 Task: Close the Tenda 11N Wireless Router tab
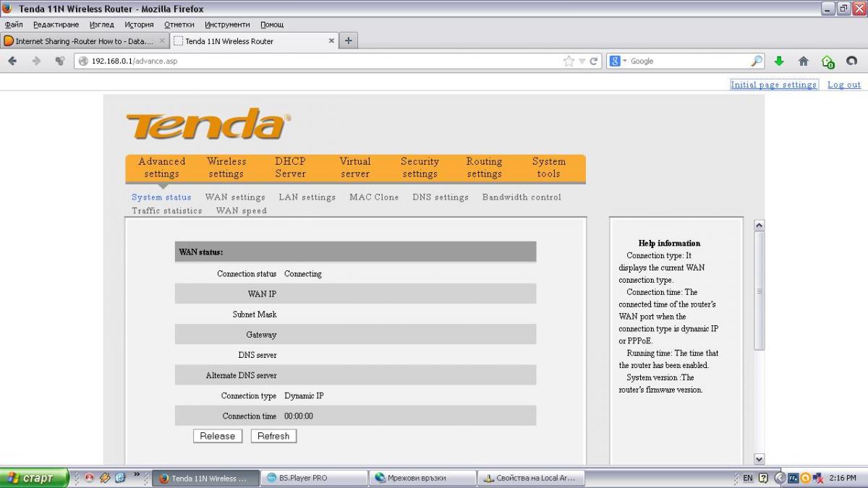[x=332, y=41]
